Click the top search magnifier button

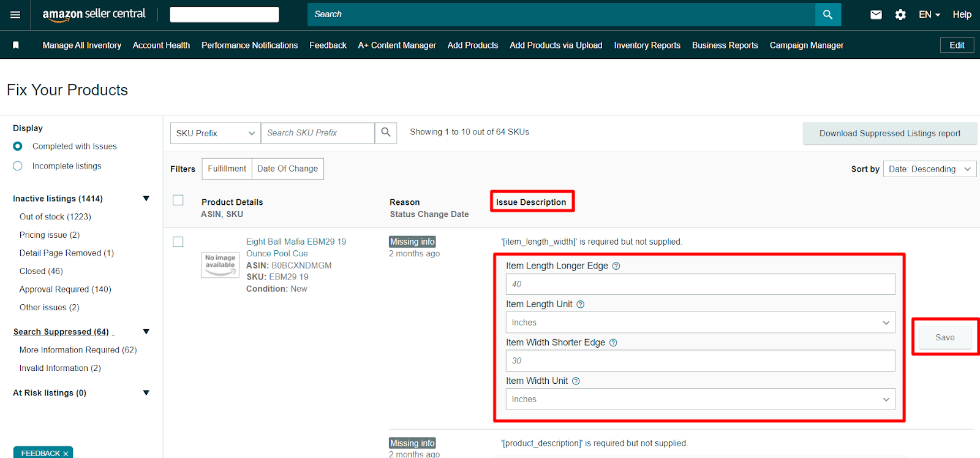(x=827, y=14)
